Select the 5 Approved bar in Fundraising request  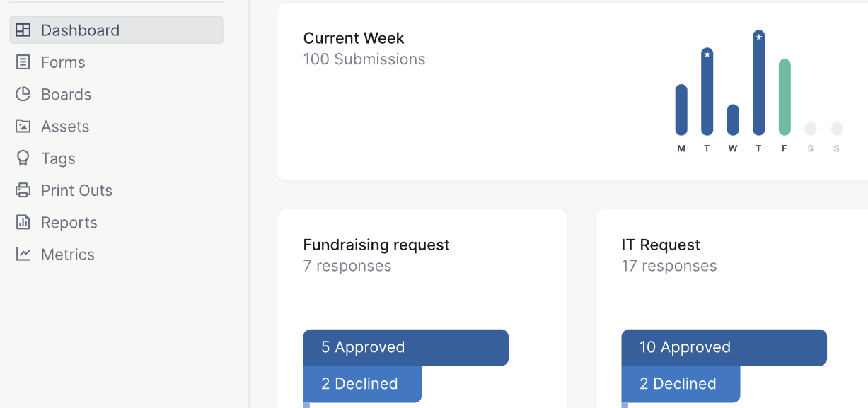(x=405, y=347)
